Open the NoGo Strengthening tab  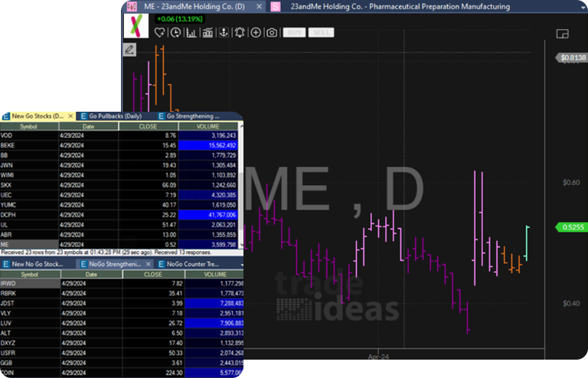click(115, 264)
